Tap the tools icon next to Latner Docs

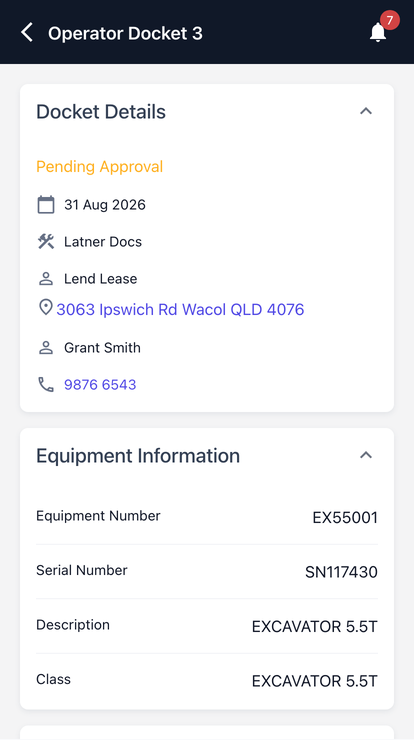coord(46,242)
